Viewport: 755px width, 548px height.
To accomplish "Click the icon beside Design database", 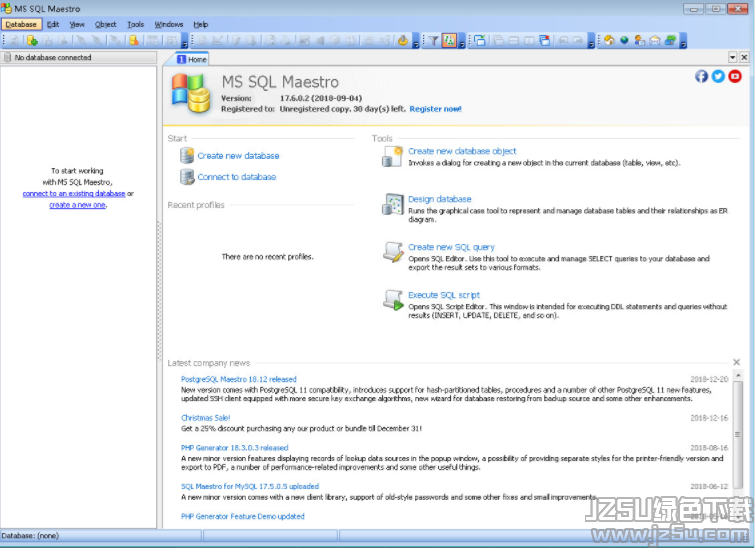I will [x=393, y=204].
